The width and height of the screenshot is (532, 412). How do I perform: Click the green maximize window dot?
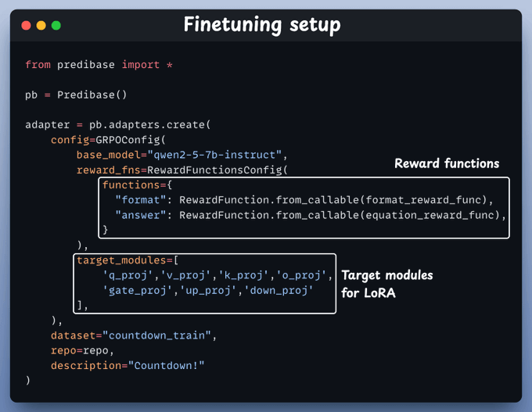tap(56, 26)
